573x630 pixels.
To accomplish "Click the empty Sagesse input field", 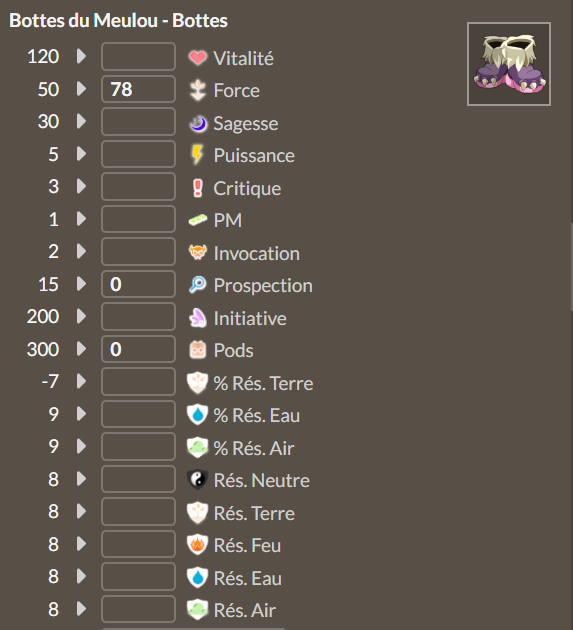I will (x=138, y=121).
